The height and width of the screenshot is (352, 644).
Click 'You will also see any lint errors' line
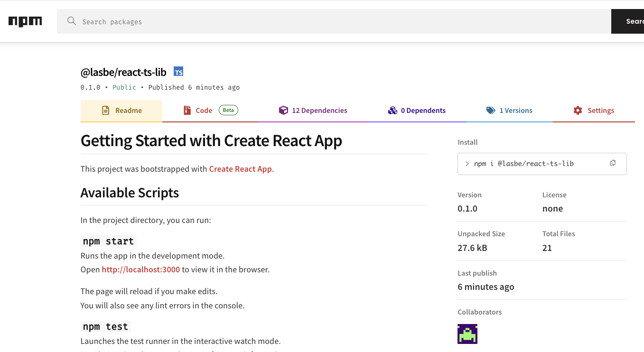click(x=163, y=306)
